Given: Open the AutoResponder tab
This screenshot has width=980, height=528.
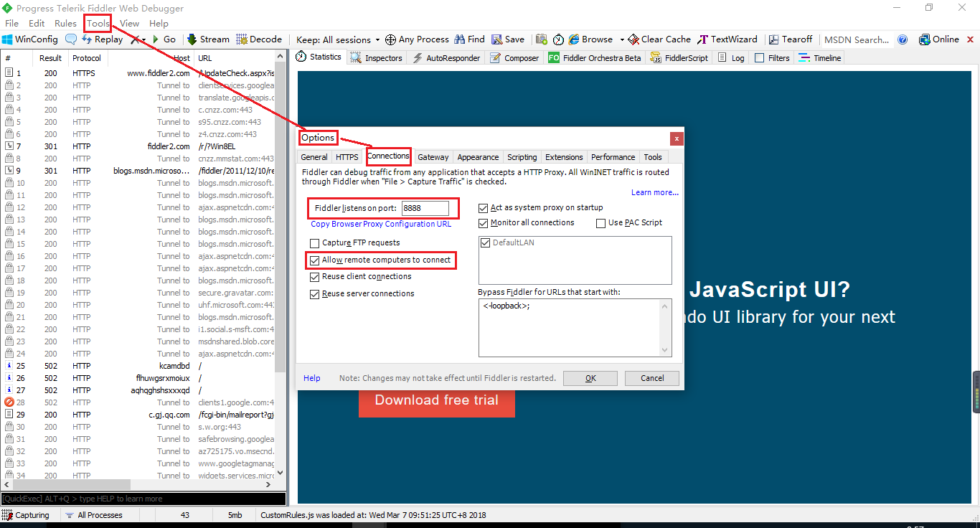Looking at the screenshot, I should point(446,57).
